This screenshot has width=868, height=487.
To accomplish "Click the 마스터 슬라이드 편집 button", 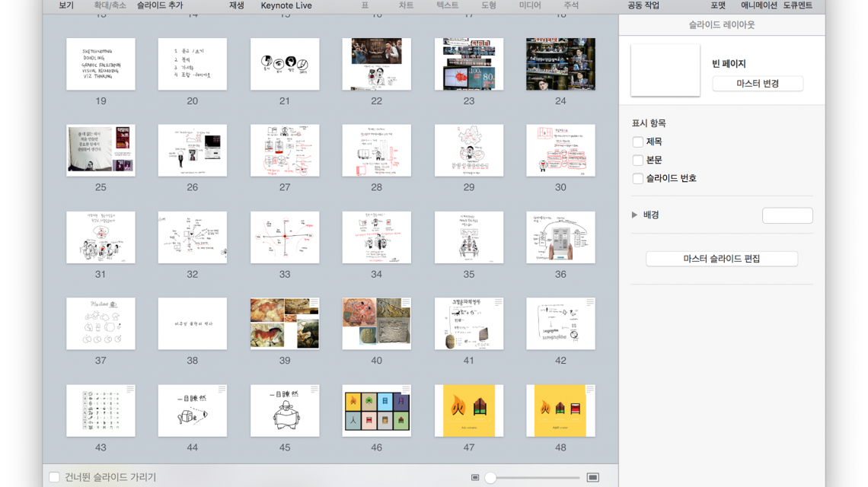I will (x=721, y=259).
